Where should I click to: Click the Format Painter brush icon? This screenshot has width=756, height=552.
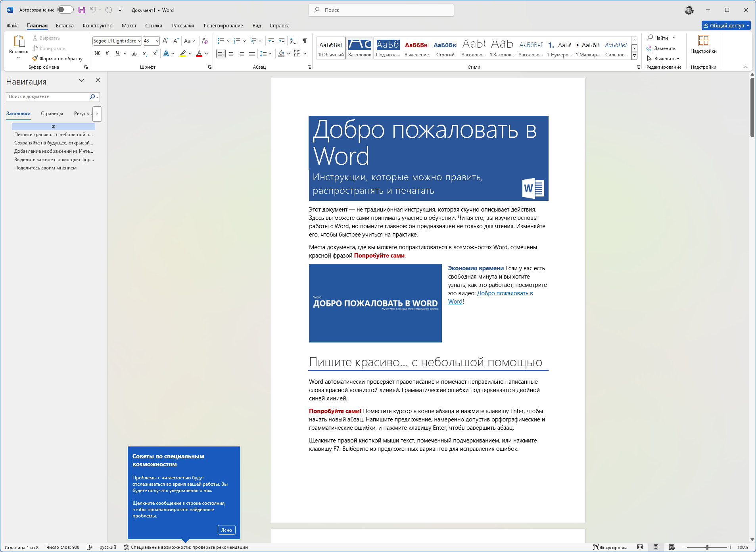point(35,58)
